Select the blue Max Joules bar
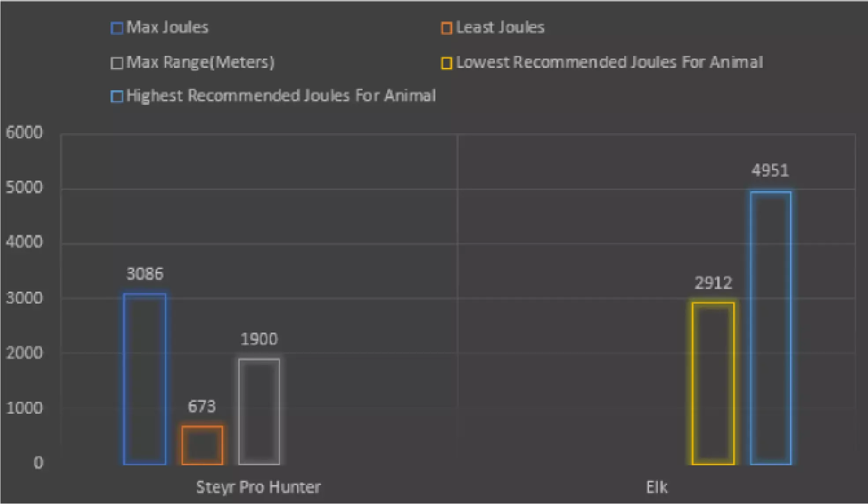868x504 pixels. [x=145, y=379]
